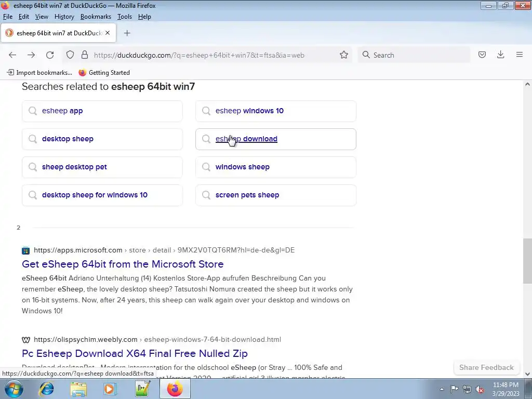The image size is (532, 399).
Task: Click the network tray icon
Action: click(467, 389)
